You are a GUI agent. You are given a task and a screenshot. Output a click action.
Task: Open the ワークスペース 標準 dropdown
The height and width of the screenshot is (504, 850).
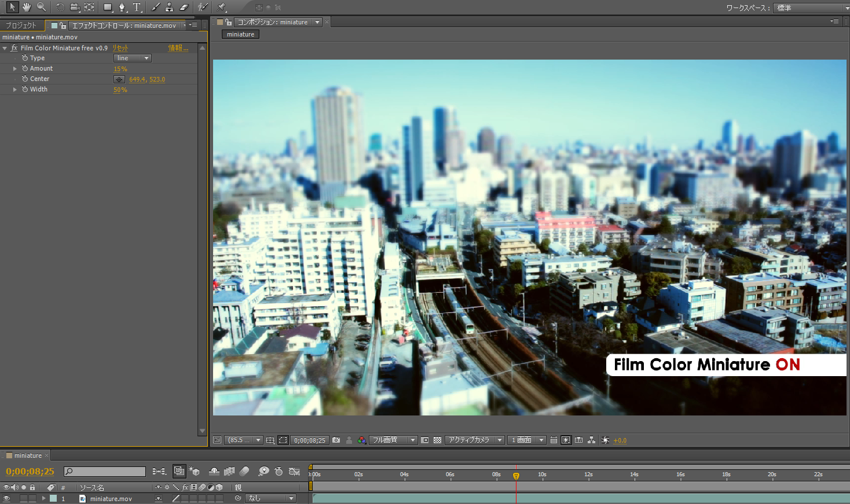tap(811, 8)
